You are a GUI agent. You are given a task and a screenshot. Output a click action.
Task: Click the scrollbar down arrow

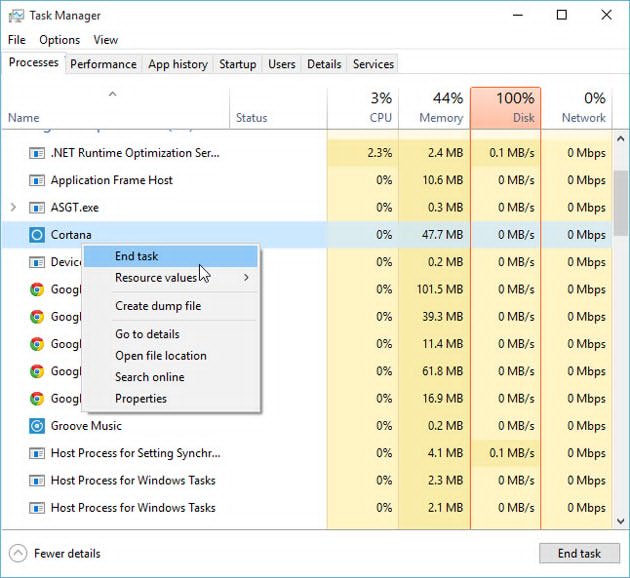[x=621, y=521]
